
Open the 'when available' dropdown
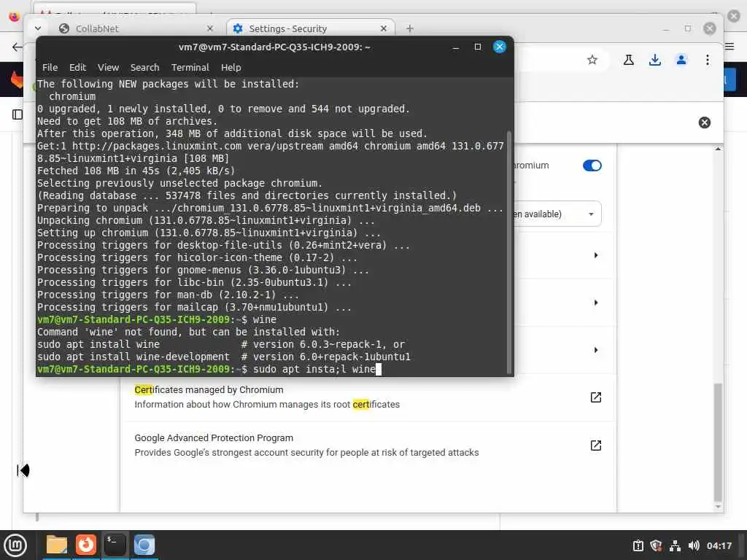557,214
